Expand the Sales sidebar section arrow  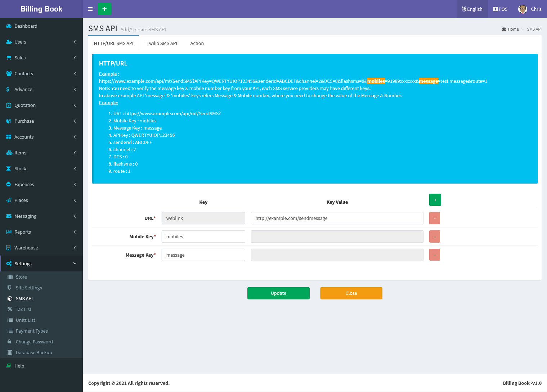click(x=75, y=58)
